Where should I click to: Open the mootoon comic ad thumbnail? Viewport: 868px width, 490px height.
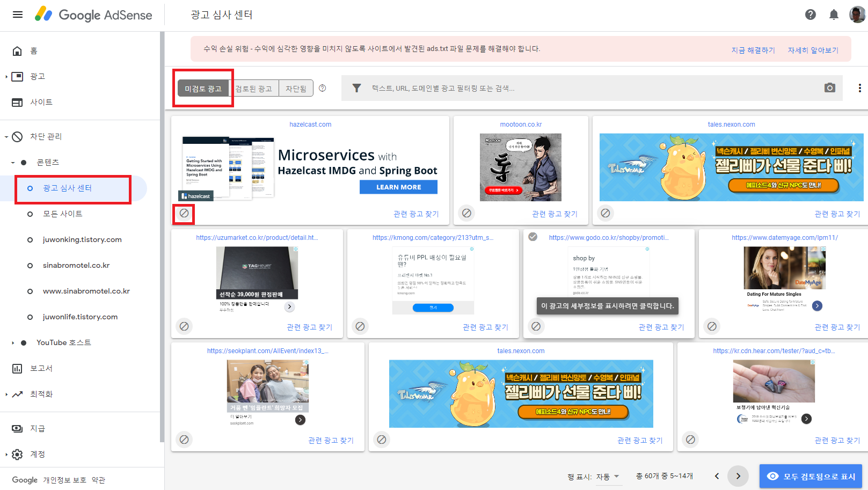tap(521, 167)
